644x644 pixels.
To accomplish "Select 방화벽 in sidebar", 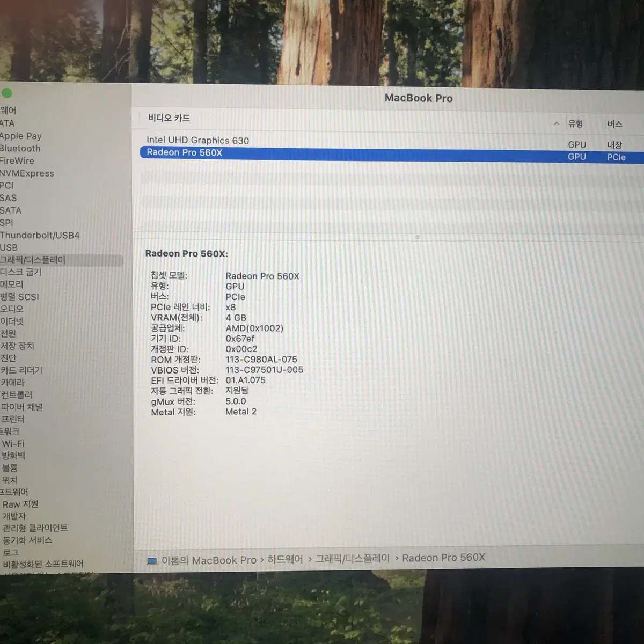I will [13, 456].
